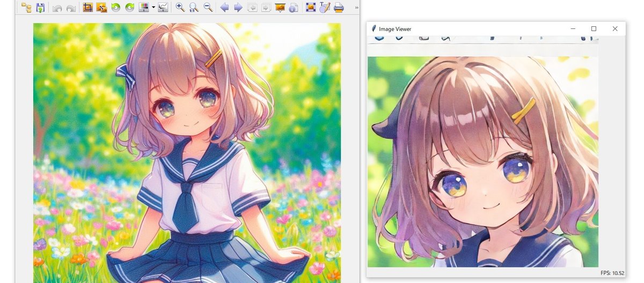Screen dimensions: 644x283
Task: Zoom out using the magnifier minus icon
Action: pyautogui.click(x=208, y=8)
